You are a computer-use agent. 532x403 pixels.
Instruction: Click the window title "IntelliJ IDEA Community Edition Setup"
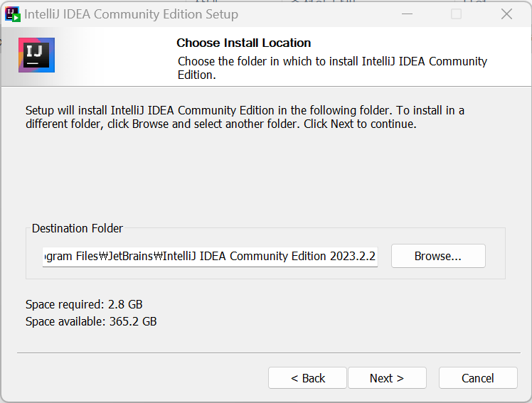131,14
